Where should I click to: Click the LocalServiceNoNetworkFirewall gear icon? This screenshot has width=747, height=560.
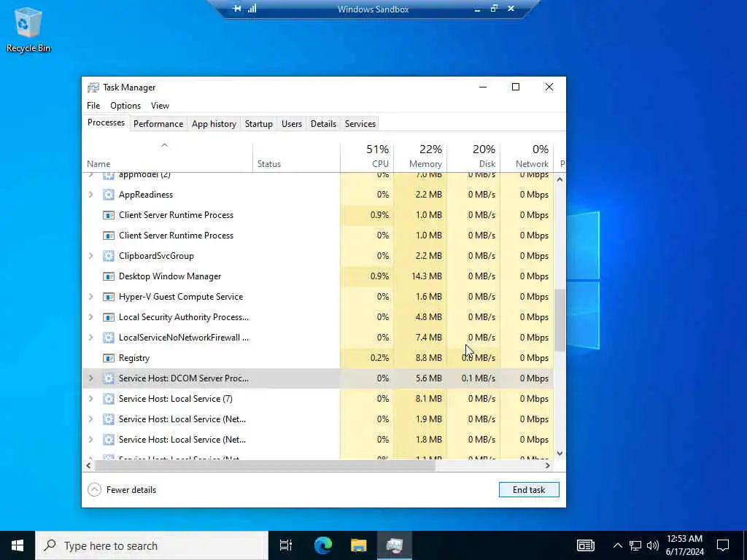point(109,338)
